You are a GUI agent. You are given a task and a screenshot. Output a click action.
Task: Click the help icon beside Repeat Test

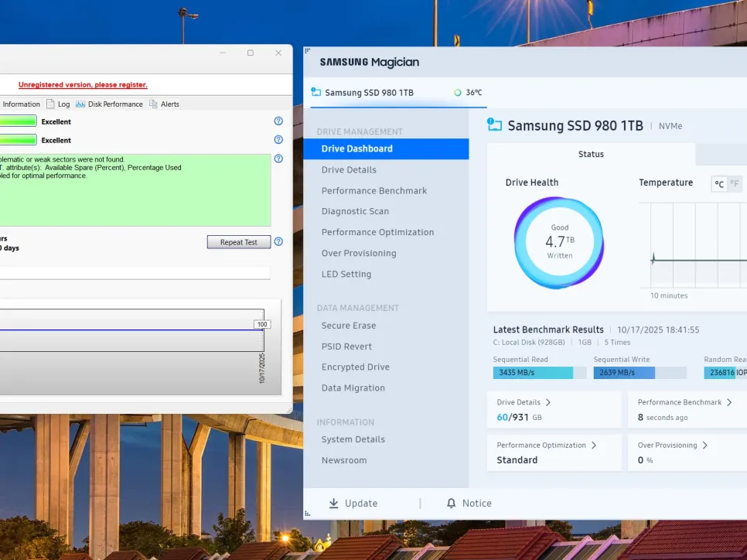[x=278, y=242]
